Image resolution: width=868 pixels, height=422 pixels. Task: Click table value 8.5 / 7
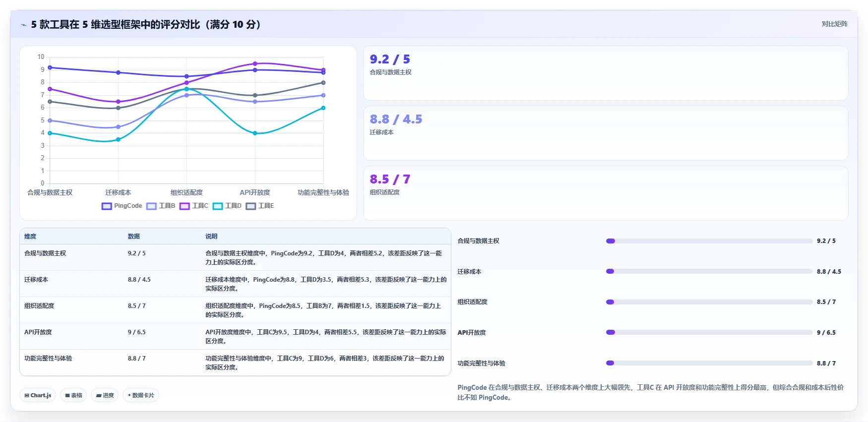(x=137, y=306)
